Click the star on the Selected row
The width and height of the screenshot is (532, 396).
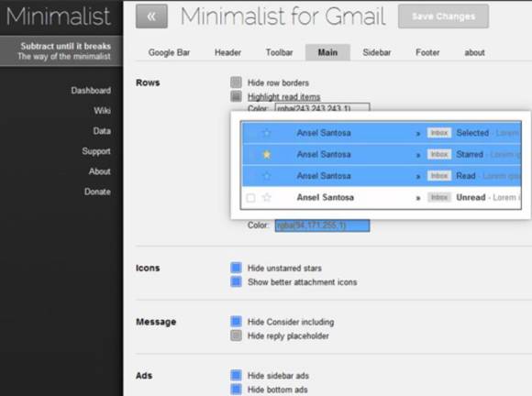(x=267, y=133)
